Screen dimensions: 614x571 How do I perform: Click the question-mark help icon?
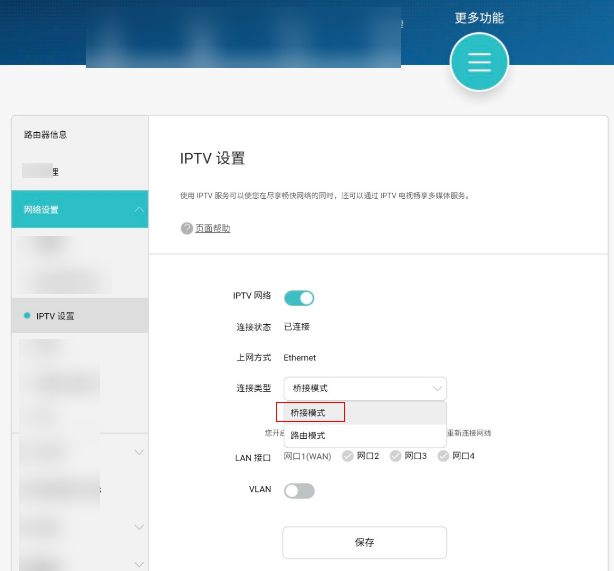coord(186,228)
